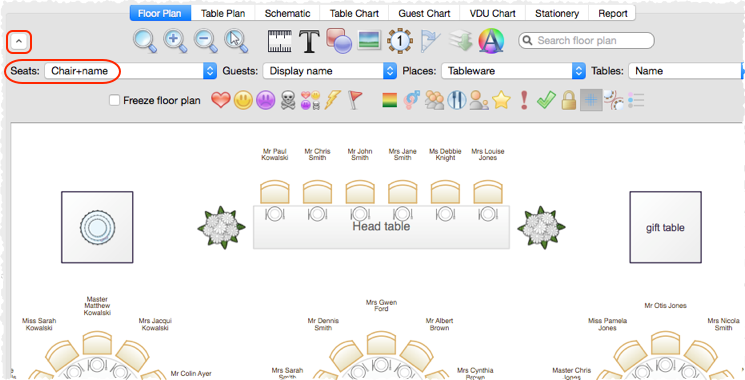Click the padlock locked icon
This screenshot has width=745, height=380.
click(x=569, y=100)
